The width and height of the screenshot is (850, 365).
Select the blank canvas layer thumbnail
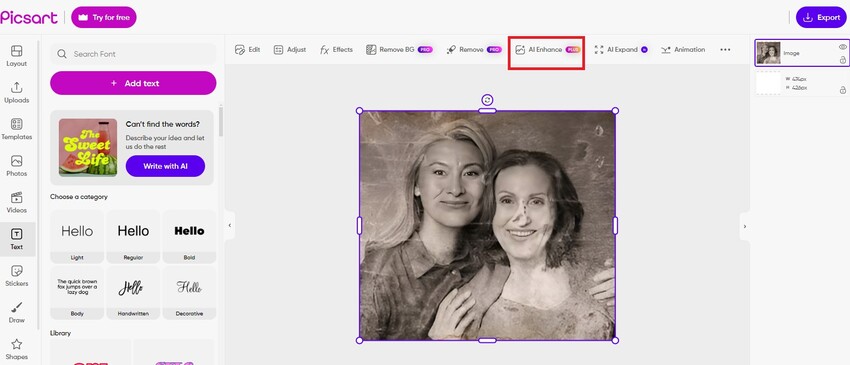pyautogui.click(x=768, y=84)
